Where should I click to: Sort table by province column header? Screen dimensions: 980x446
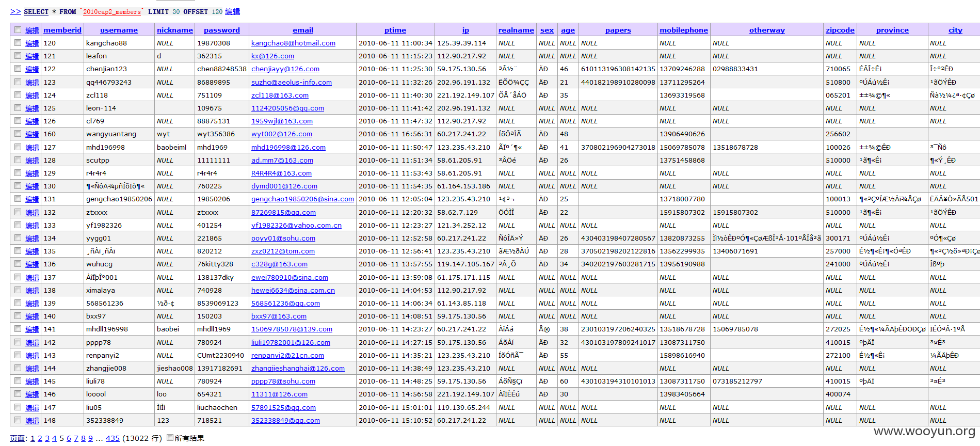coord(892,30)
